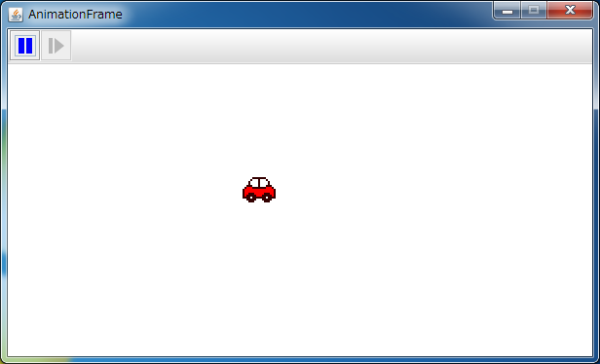Image resolution: width=600 pixels, height=364 pixels.
Task: Minimize the AnimationFrame window
Action: pos(507,11)
